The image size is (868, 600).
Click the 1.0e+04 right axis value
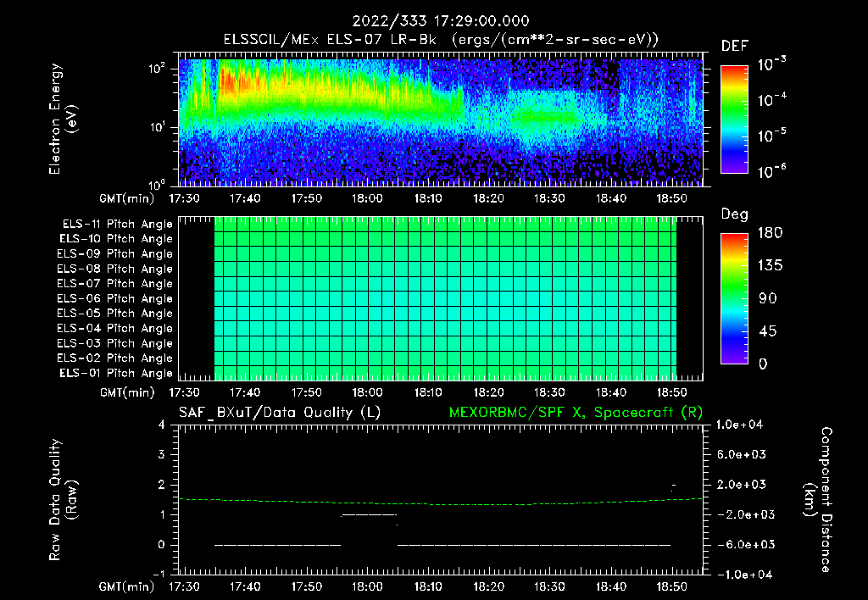(x=739, y=425)
